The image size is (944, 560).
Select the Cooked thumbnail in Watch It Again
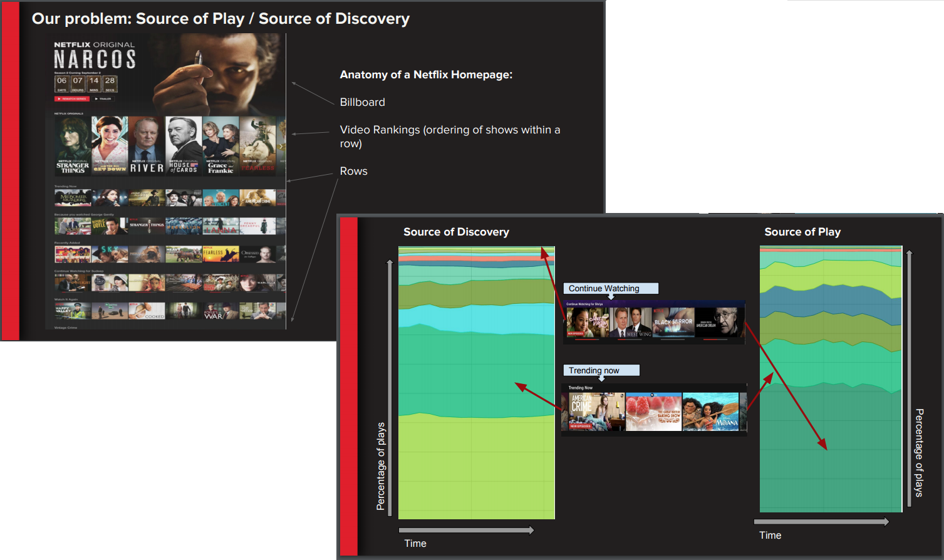(147, 311)
